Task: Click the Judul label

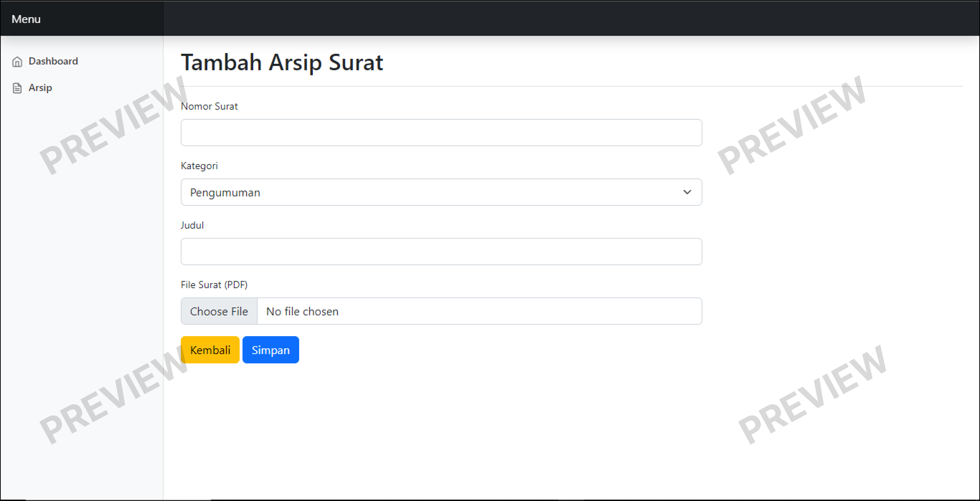Action: click(192, 225)
